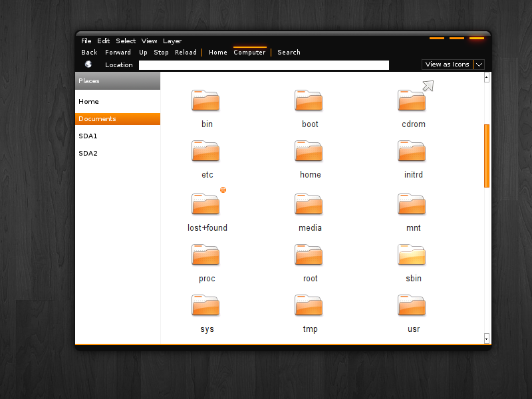Open the lost+found folder icon
The width and height of the screenshot is (532, 399).
pyautogui.click(x=205, y=204)
